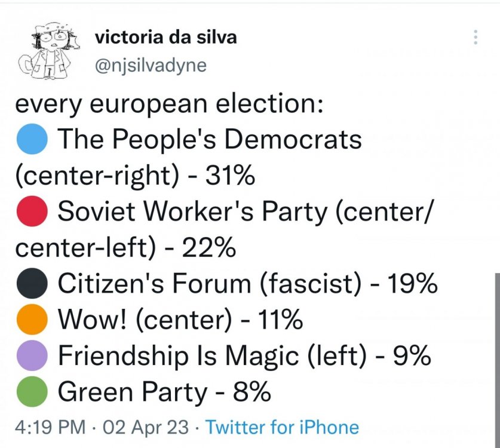Open the @njsilvadyne handle link
Viewport: 500px width, 448px height.
click(x=151, y=66)
